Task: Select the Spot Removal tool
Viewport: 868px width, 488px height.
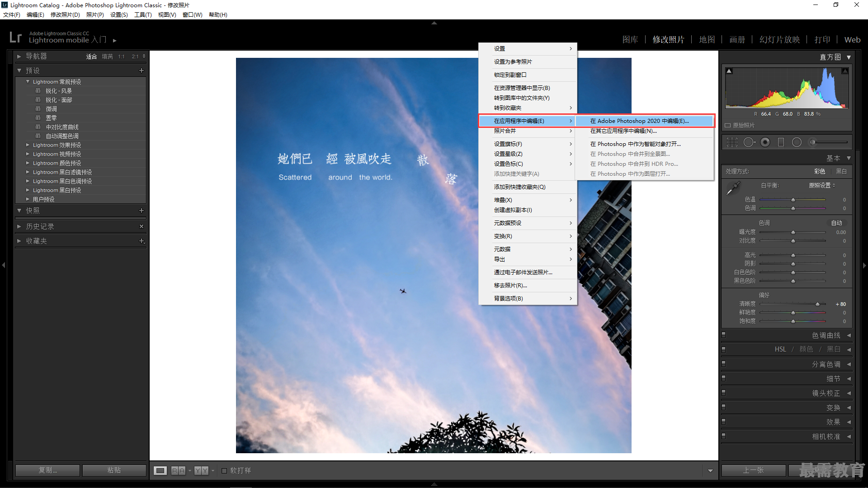Action: 749,142
